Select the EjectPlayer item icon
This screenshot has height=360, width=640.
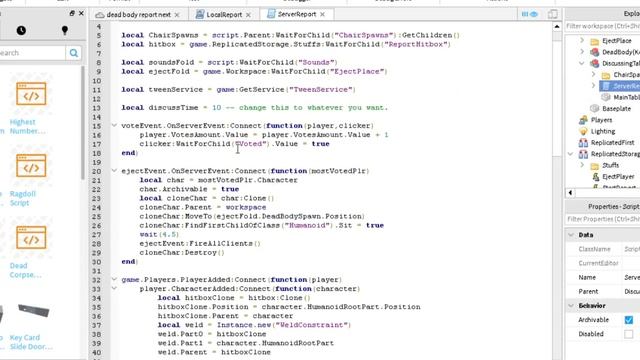(x=596, y=177)
